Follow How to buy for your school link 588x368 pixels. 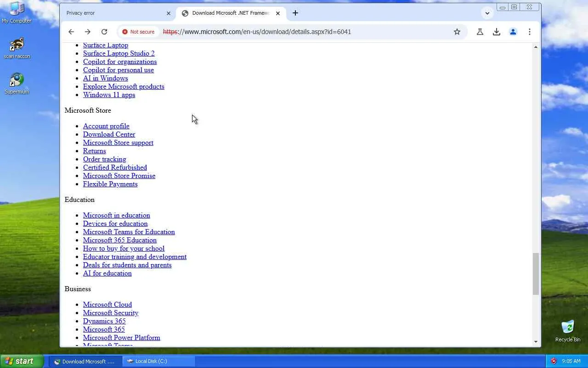point(124,248)
